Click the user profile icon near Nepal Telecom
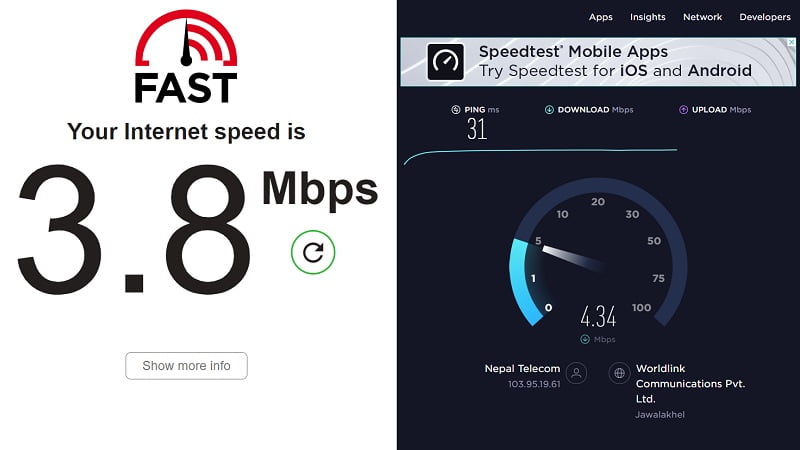 pos(576,373)
